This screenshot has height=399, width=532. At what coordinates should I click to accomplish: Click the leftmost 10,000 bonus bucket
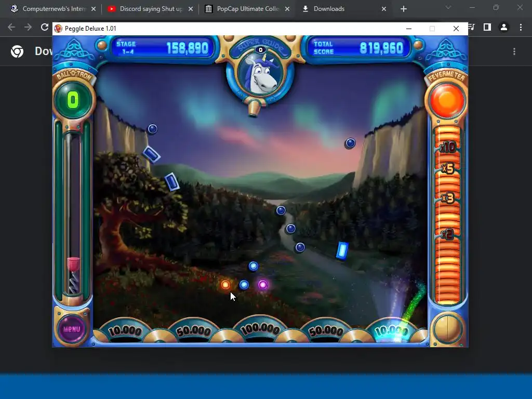[x=125, y=330]
